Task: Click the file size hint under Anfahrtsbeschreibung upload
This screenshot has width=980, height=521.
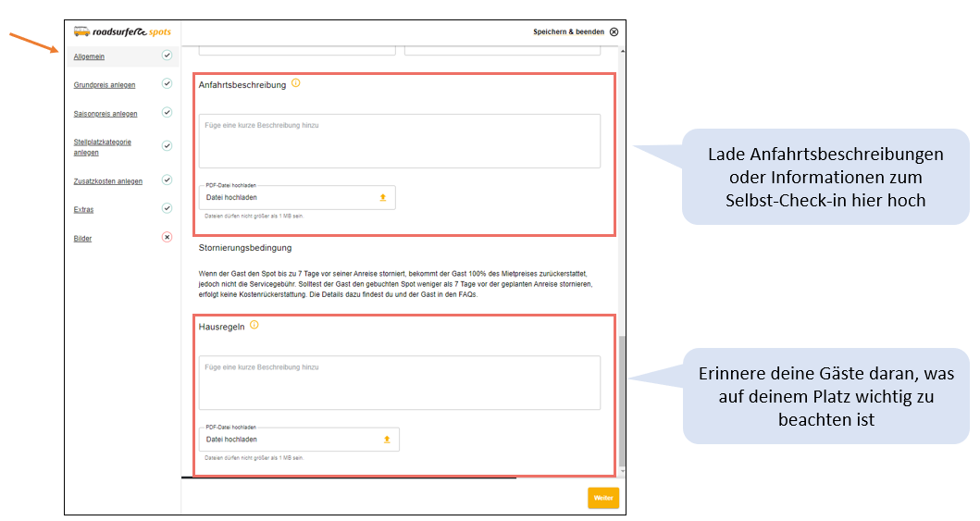Action: pyautogui.click(x=254, y=217)
